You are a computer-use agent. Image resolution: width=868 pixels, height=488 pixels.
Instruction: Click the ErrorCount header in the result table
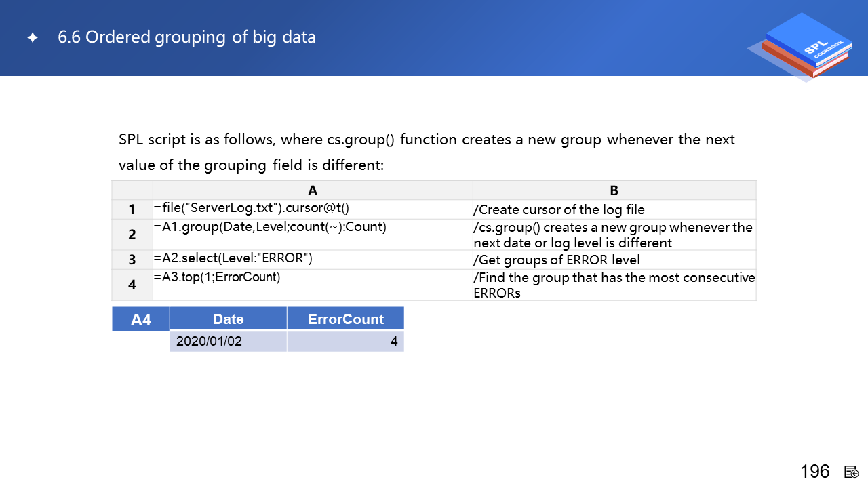(345, 319)
